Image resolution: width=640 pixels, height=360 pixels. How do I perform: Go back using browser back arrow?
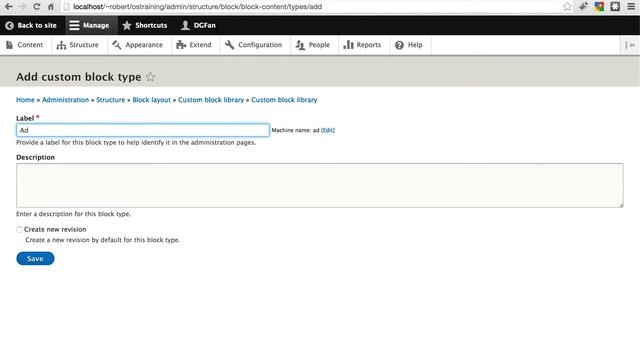(x=9, y=7)
